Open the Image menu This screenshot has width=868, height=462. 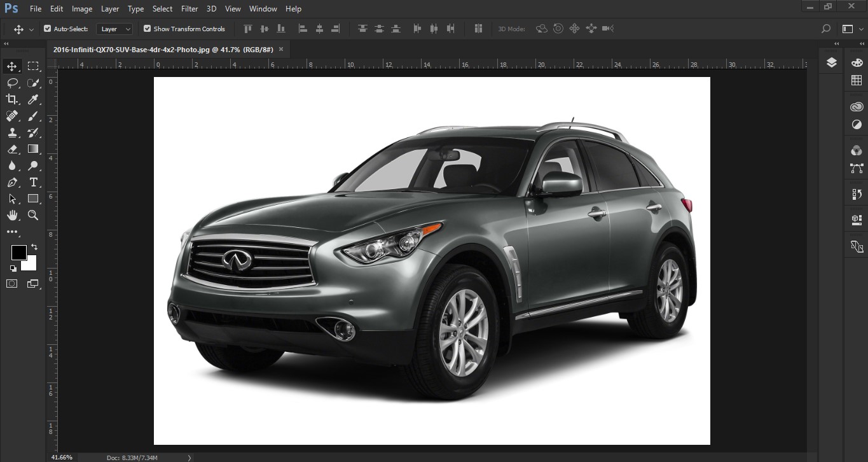82,9
